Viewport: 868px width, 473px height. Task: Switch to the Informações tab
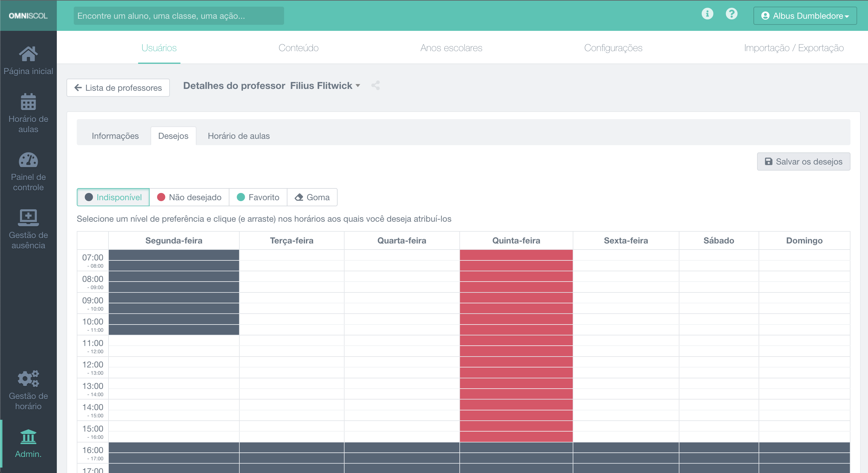click(x=115, y=136)
